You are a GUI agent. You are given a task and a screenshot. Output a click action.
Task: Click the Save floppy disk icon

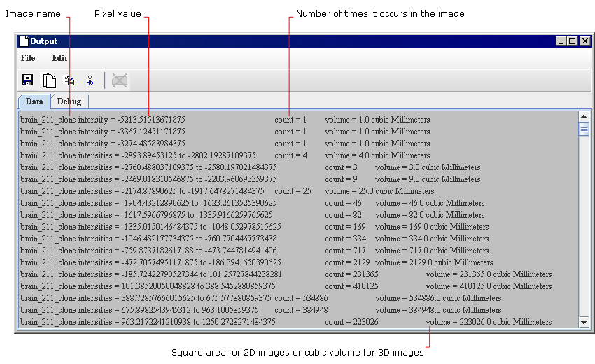click(28, 80)
